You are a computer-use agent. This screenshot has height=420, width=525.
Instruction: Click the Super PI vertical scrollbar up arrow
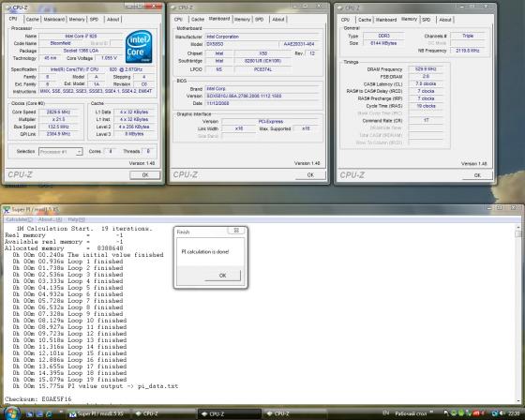click(x=518, y=228)
